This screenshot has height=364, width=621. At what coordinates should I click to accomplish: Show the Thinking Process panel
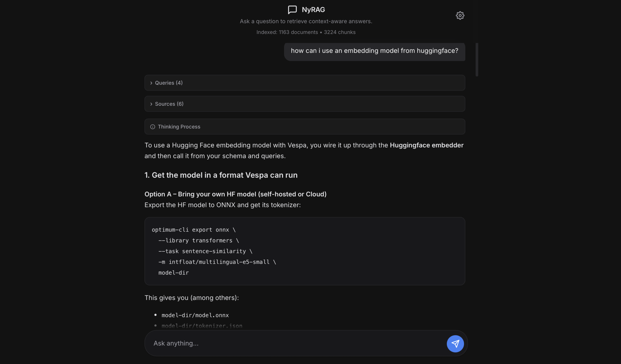coord(179,127)
